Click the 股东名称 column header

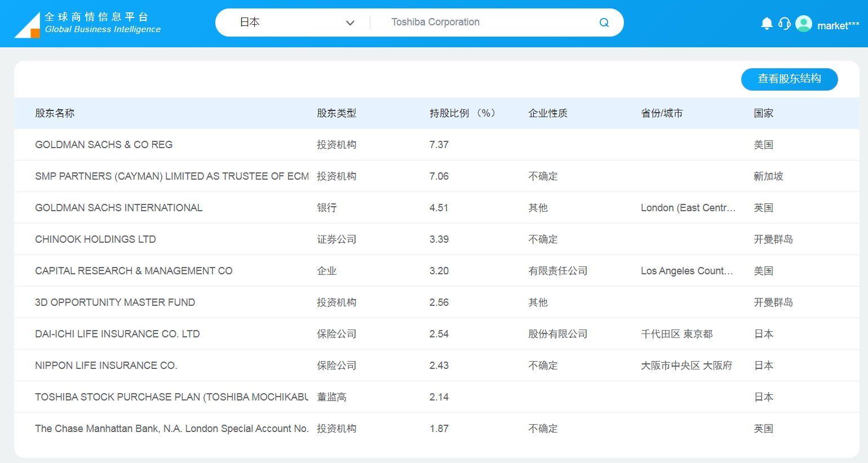point(55,113)
